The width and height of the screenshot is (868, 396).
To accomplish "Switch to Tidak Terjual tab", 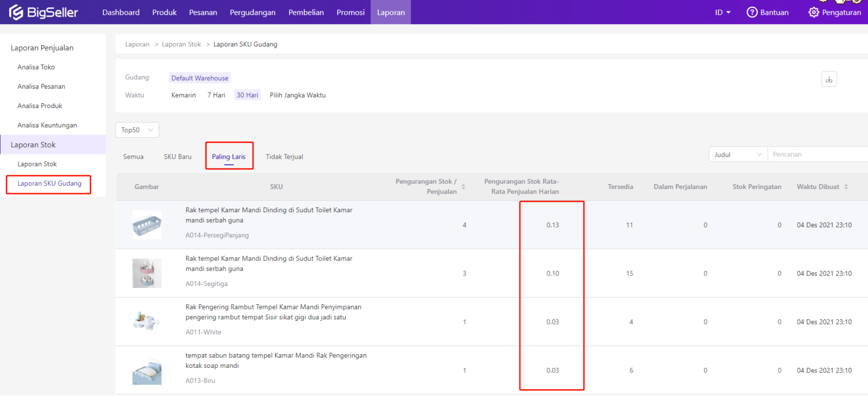I will 284,157.
